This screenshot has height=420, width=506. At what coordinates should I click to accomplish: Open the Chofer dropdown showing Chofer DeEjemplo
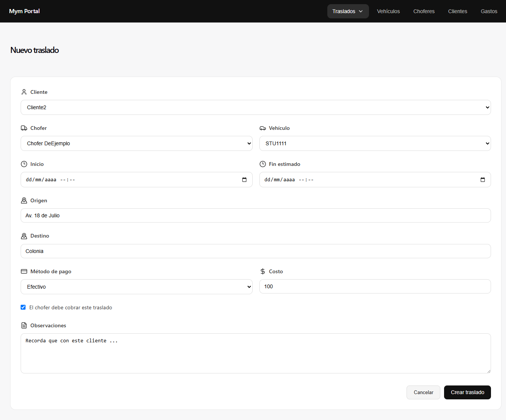[x=137, y=143]
